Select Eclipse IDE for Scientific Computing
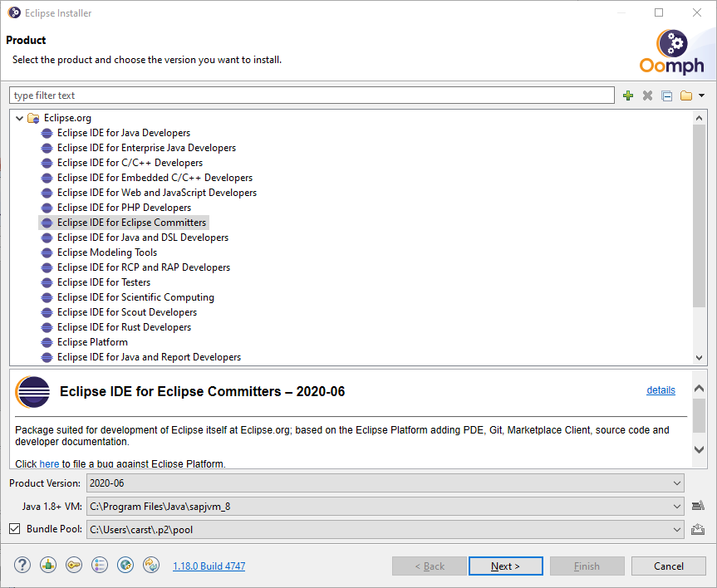Image resolution: width=717 pixels, height=588 pixels. (x=135, y=297)
